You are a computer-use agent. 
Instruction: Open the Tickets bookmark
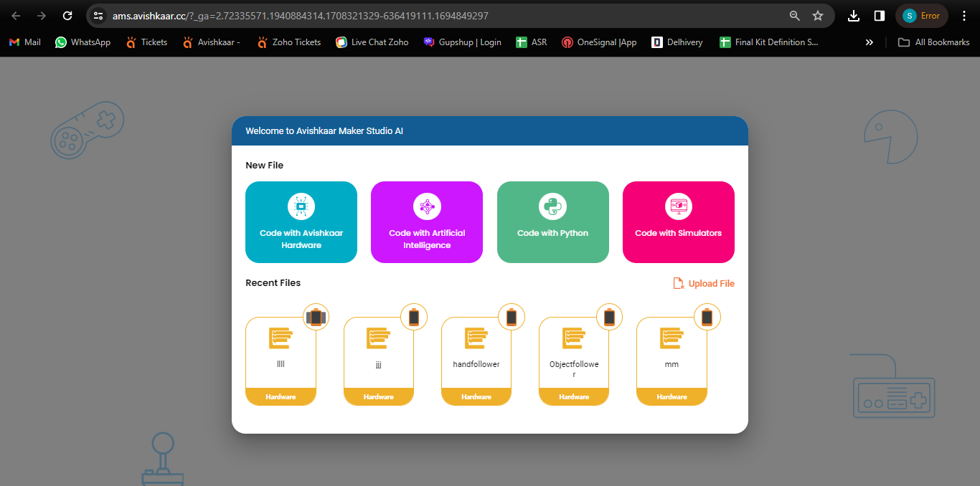pos(146,42)
